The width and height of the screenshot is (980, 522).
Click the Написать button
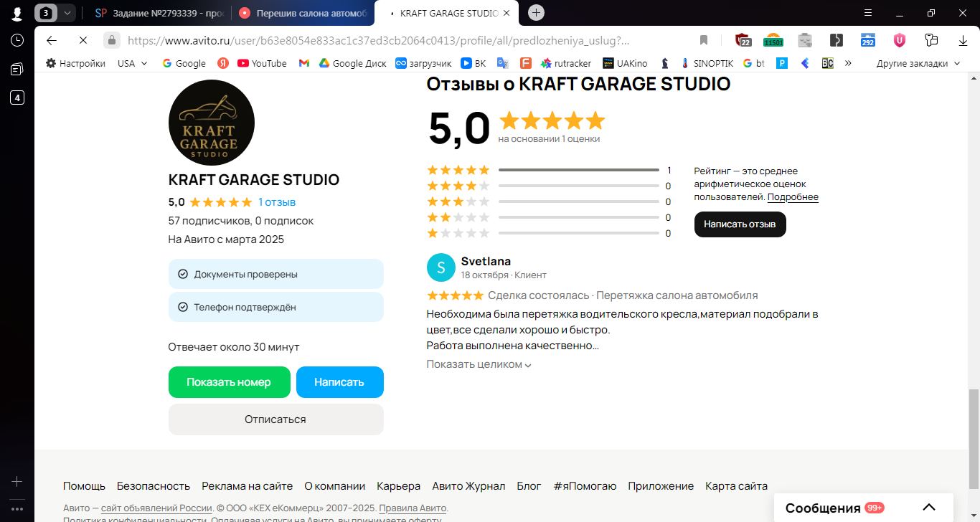click(340, 382)
